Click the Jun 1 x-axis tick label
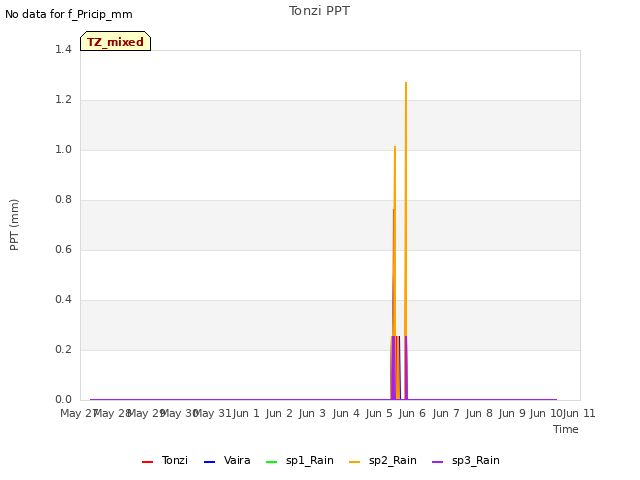The width and height of the screenshot is (640, 480). pyautogui.click(x=246, y=413)
